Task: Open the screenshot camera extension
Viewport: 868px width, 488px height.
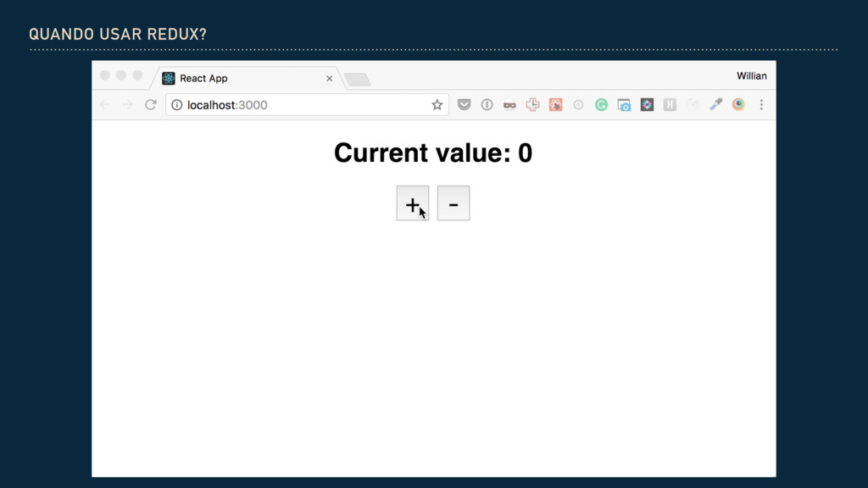Action: (x=624, y=104)
